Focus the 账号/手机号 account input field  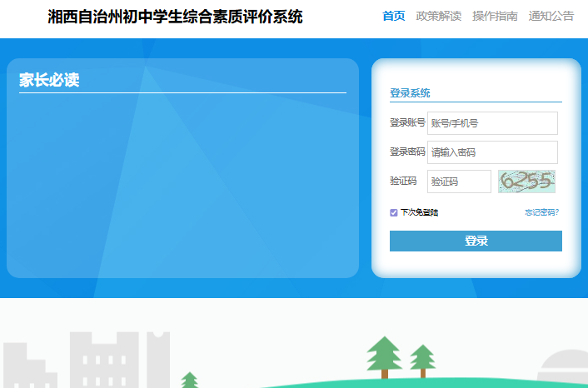coord(491,123)
